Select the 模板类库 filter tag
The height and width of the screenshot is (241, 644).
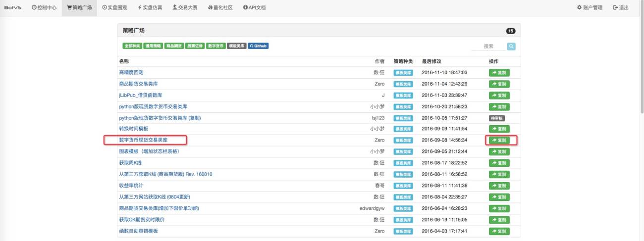[236, 46]
